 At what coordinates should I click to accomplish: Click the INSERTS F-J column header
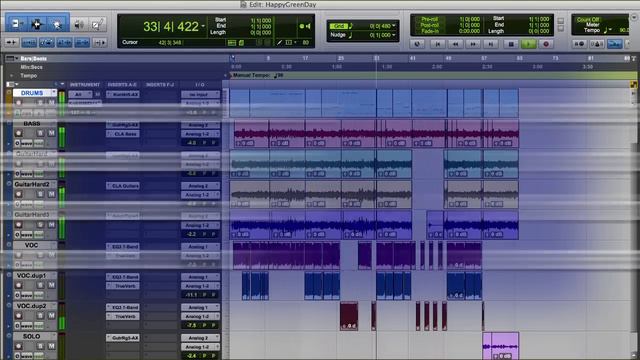click(x=160, y=84)
